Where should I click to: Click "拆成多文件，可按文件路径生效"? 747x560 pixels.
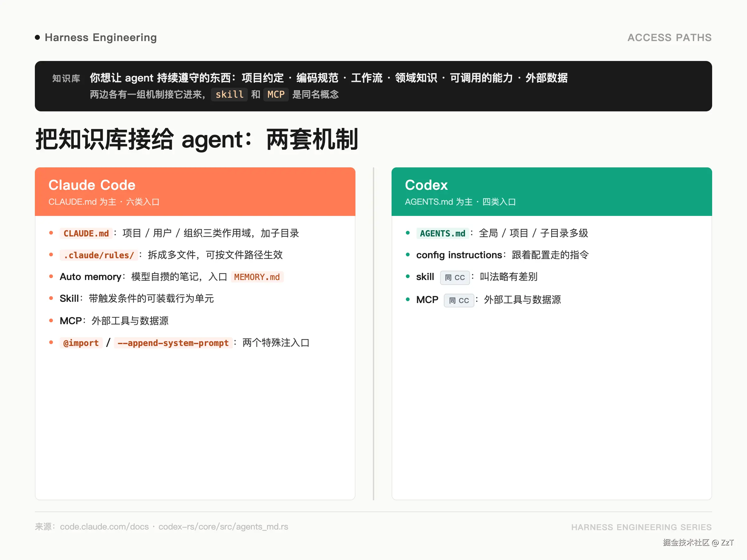click(215, 255)
